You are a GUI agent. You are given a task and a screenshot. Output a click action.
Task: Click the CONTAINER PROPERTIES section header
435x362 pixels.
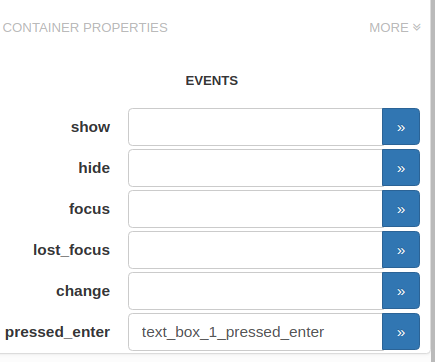(x=85, y=28)
